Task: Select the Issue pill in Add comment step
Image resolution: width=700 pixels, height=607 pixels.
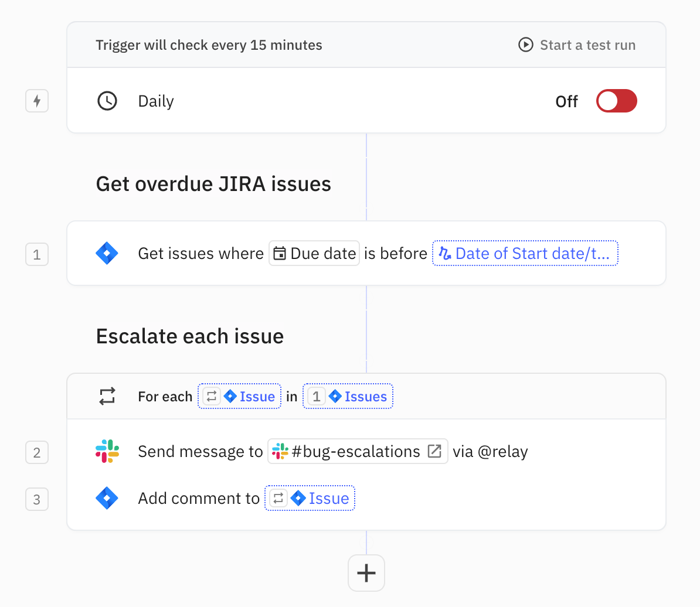Action: [x=310, y=498]
